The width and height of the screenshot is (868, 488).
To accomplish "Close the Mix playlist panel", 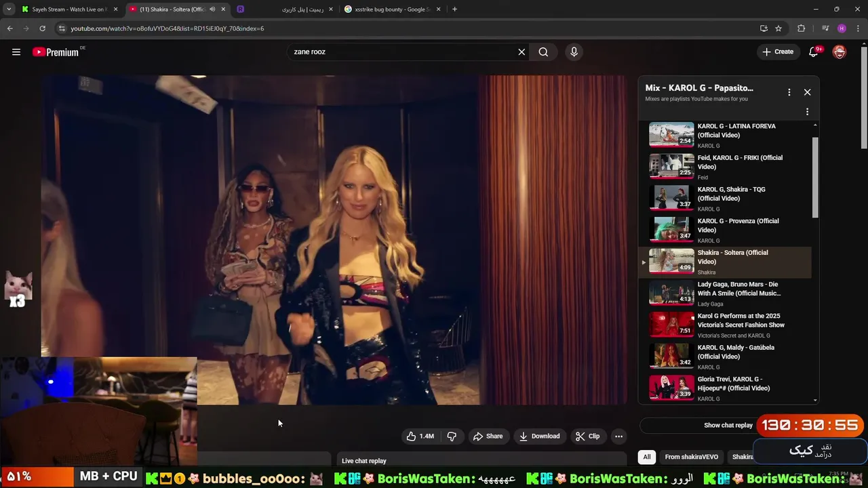I will pos(807,92).
